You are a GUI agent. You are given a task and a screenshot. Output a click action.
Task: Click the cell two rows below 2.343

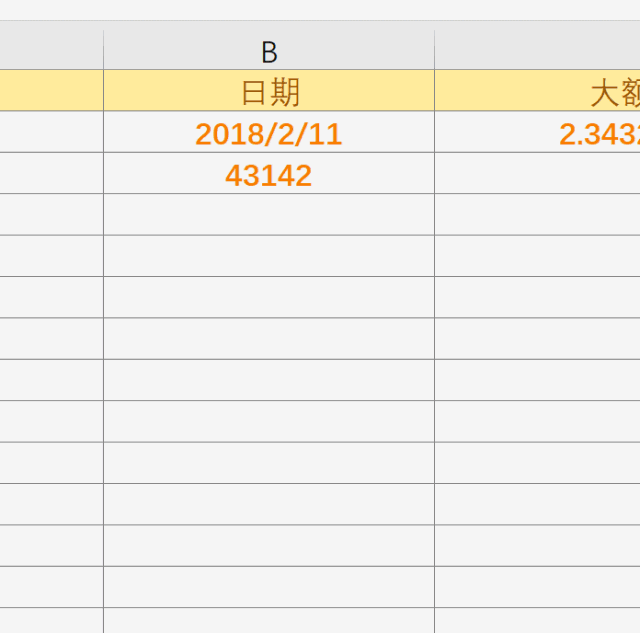click(537, 215)
